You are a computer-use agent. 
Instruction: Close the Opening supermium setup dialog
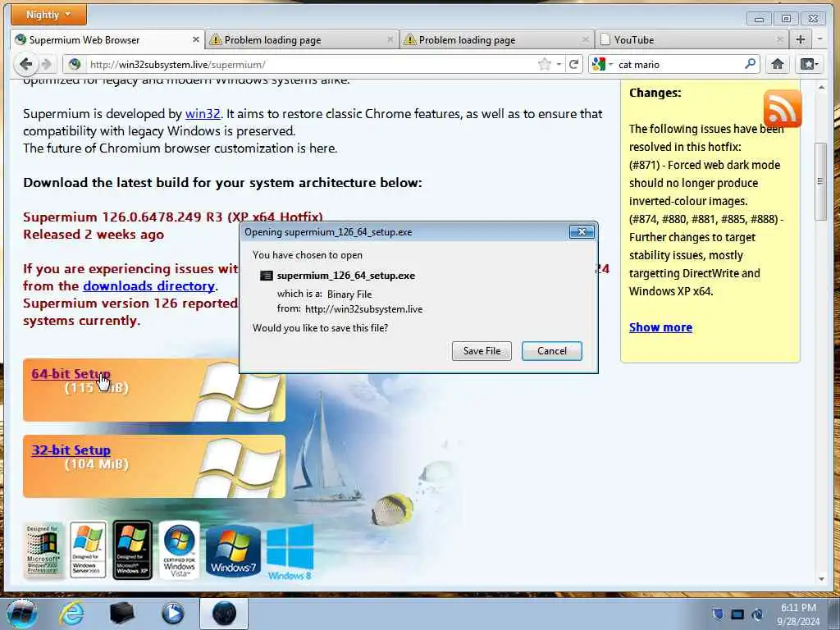[x=582, y=232]
